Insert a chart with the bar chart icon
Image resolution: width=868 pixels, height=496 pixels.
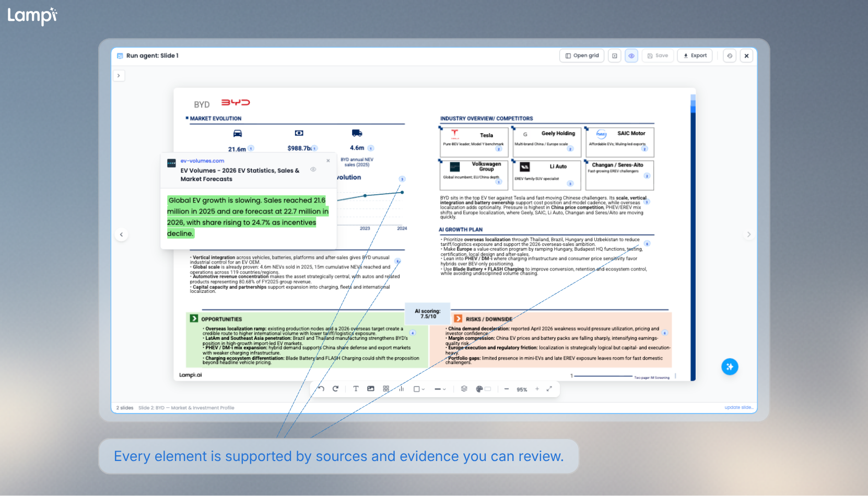coord(401,389)
